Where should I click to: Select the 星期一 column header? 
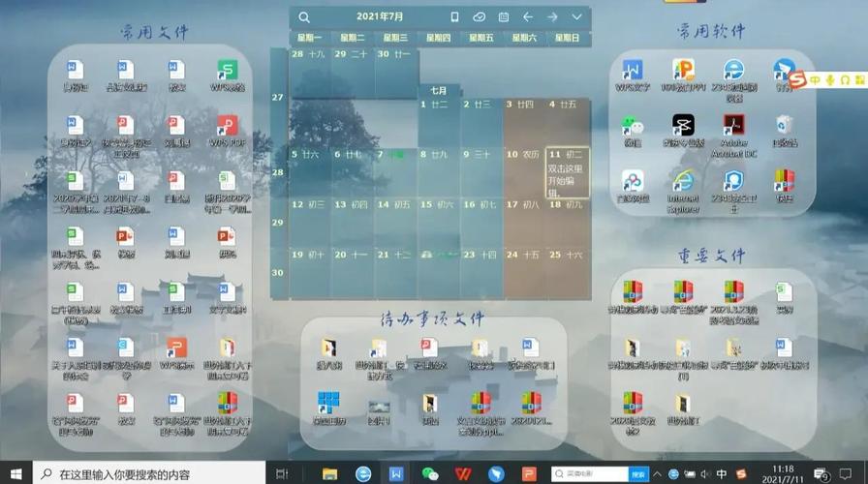[311, 38]
